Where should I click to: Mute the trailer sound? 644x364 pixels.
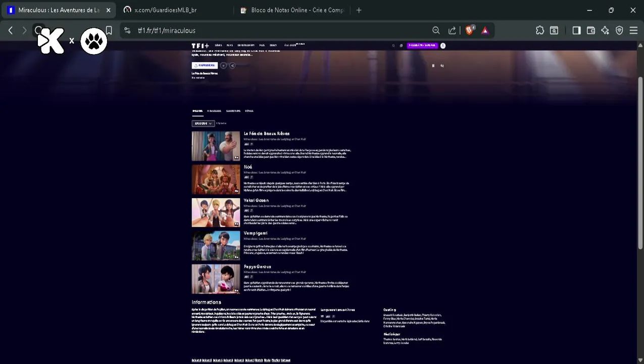pos(442,66)
